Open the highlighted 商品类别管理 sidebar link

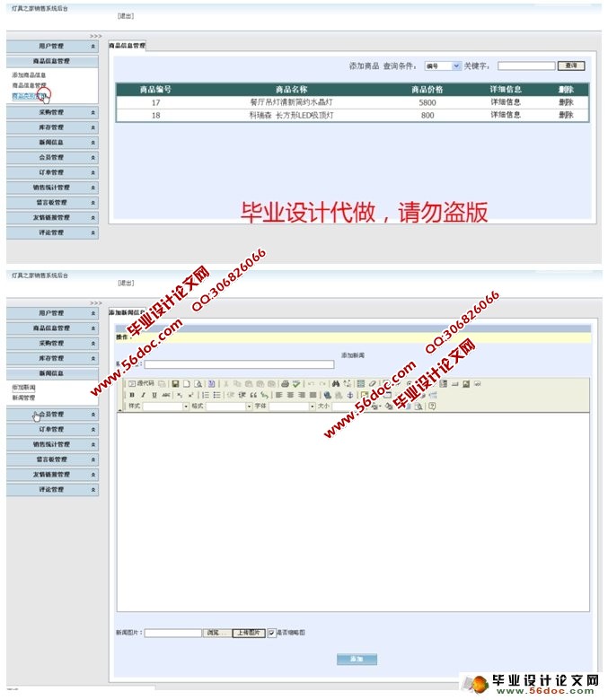tap(29, 95)
